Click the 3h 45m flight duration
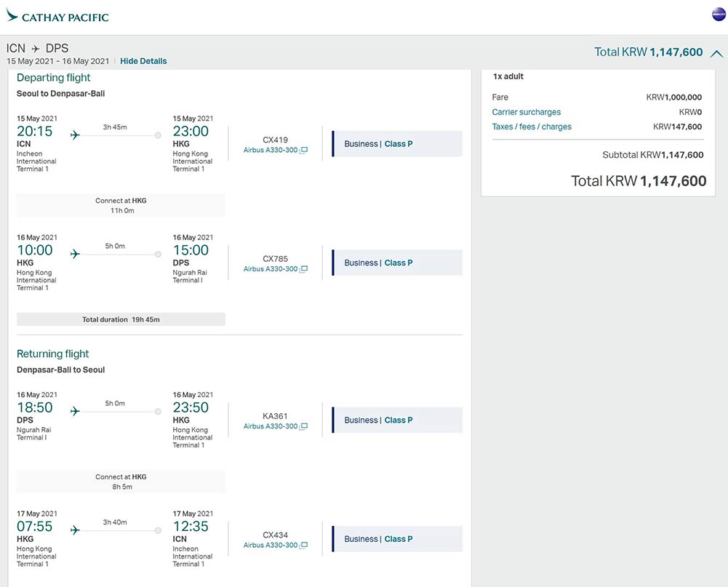This screenshot has width=728, height=587. 115,127
